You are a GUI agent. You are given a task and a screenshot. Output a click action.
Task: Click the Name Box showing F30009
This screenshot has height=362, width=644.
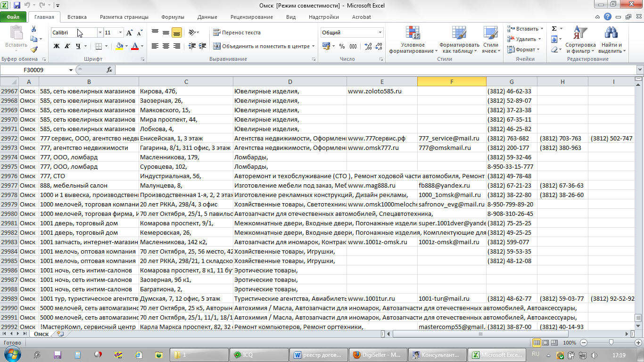[33, 70]
